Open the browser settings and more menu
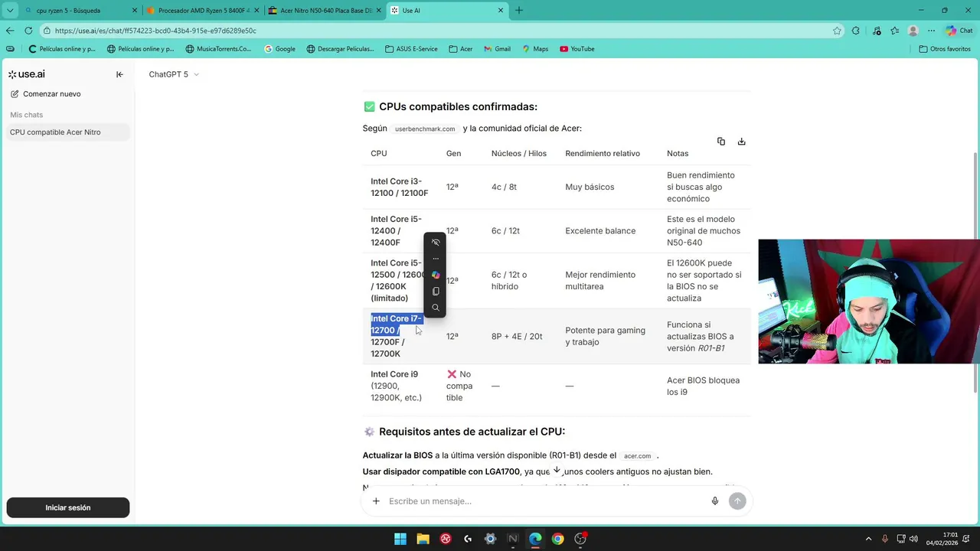Image resolution: width=980 pixels, height=551 pixels. 931,31
